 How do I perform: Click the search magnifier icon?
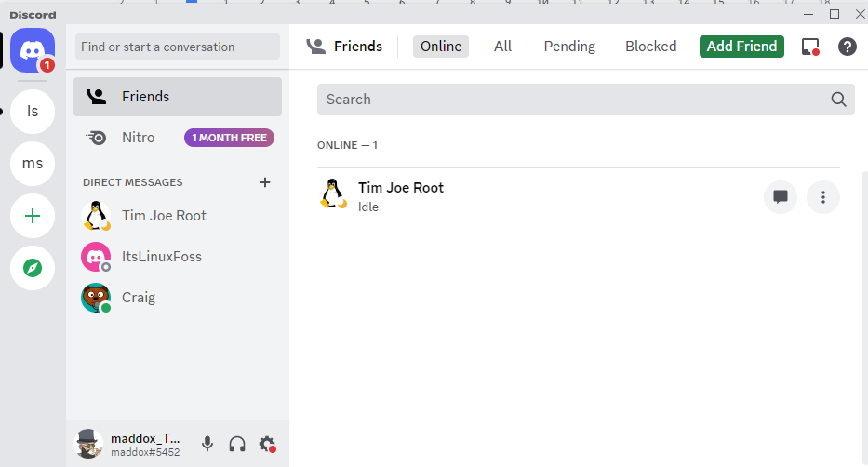838,100
